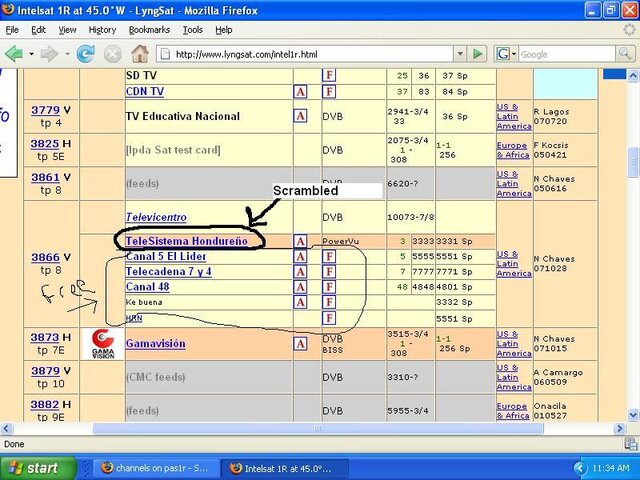The image size is (640, 480).
Task: Open the TeleSistema Hondureño link
Action: coord(187,241)
